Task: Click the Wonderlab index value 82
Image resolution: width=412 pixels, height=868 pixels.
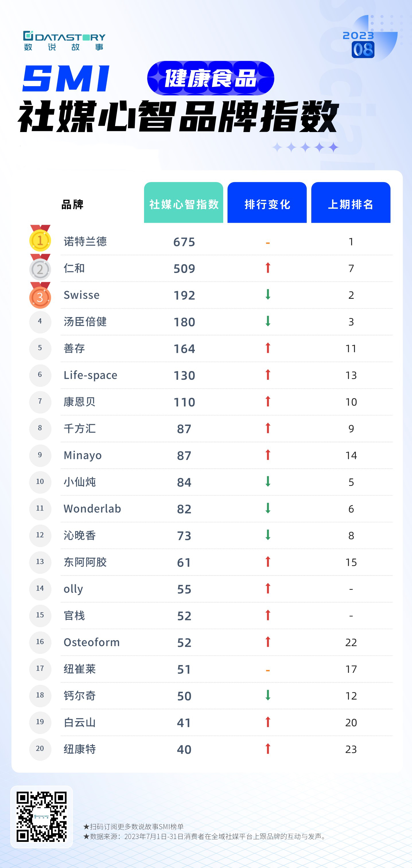Action: (x=184, y=509)
